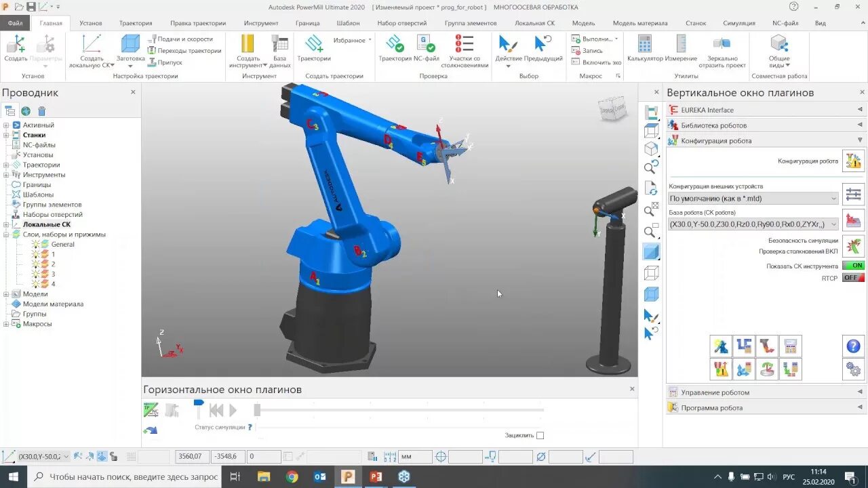Switch to the Траектория tab

[136, 23]
